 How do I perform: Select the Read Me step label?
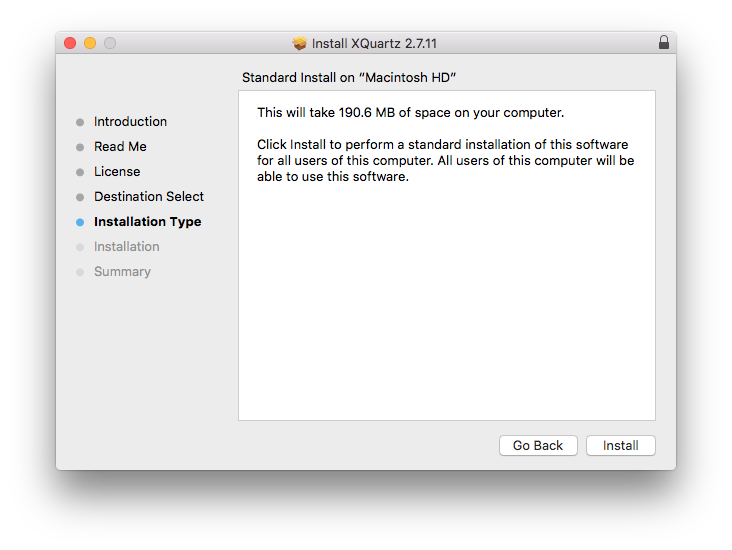click(120, 147)
